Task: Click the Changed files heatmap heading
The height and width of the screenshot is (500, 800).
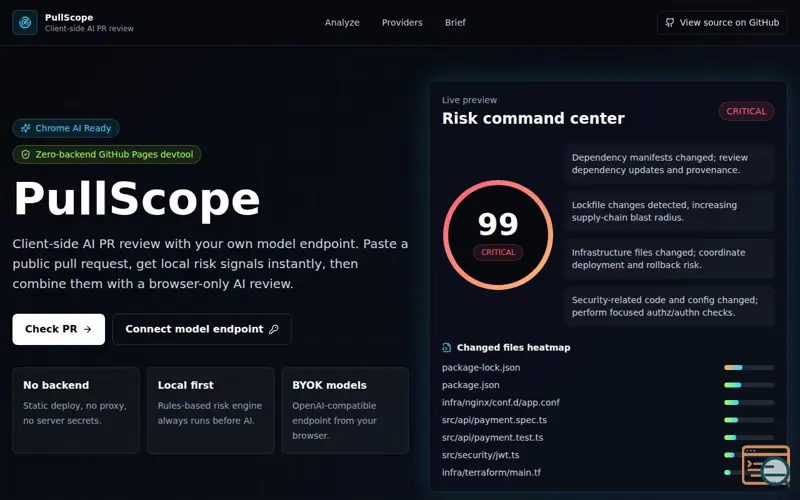Action: point(513,347)
